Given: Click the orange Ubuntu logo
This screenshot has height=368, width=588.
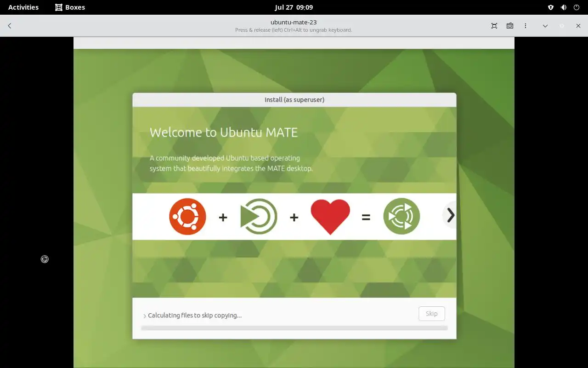Looking at the screenshot, I should click(187, 216).
